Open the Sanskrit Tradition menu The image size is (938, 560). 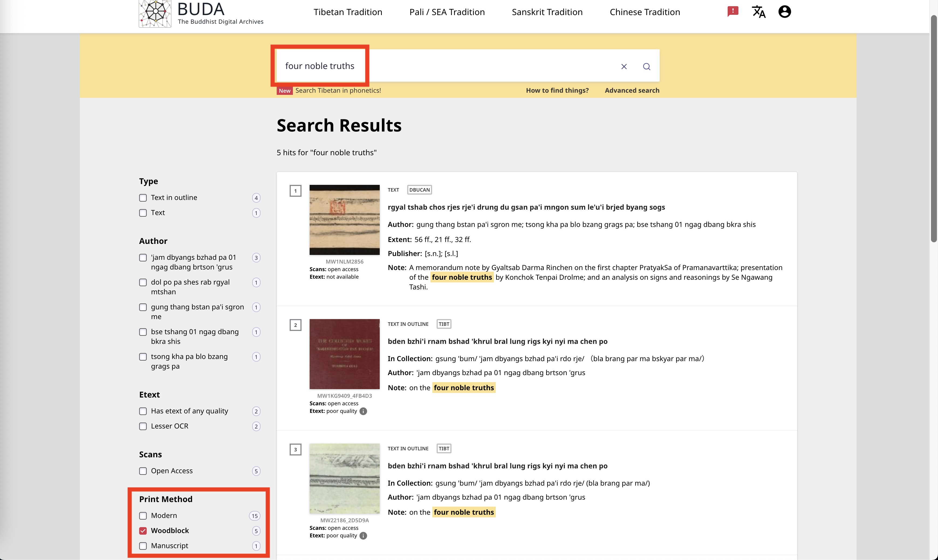coord(547,12)
